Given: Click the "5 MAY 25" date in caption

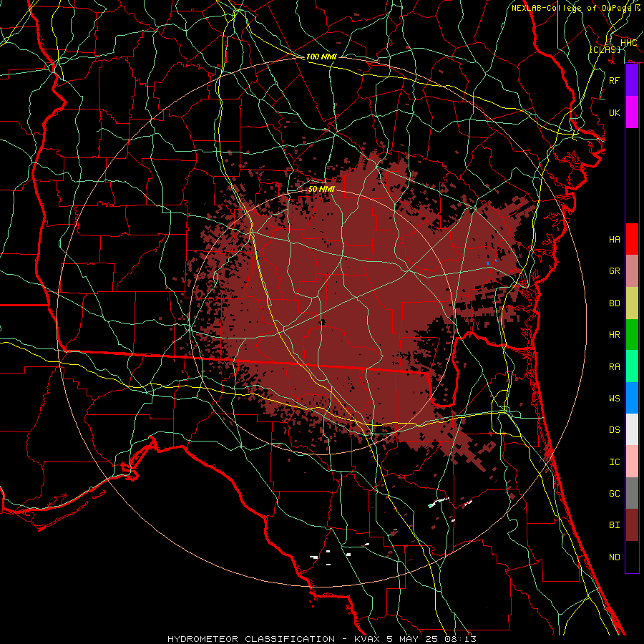Looking at the screenshot, I should point(414,639).
